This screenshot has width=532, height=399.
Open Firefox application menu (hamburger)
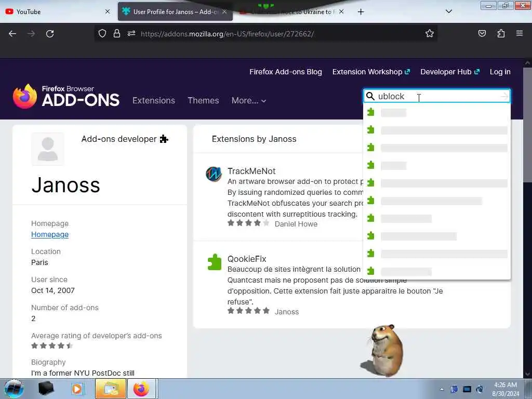(x=520, y=33)
